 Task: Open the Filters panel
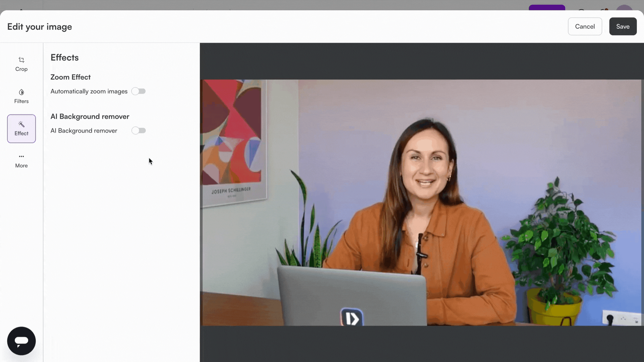[21, 96]
